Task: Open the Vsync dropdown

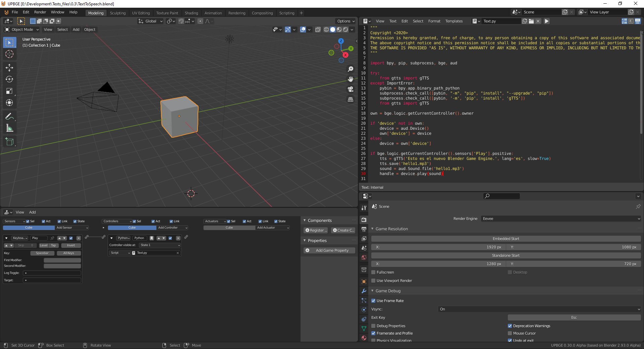Action: (539, 309)
